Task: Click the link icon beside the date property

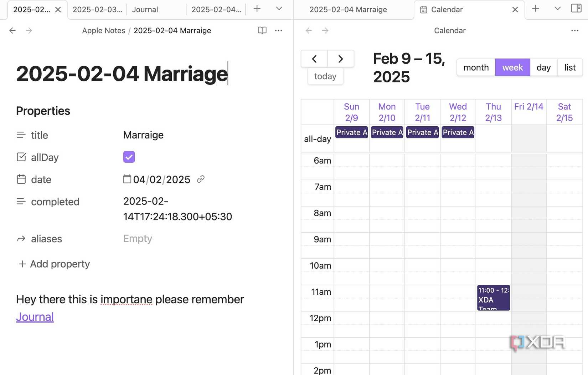Action: [x=201, y=179]
